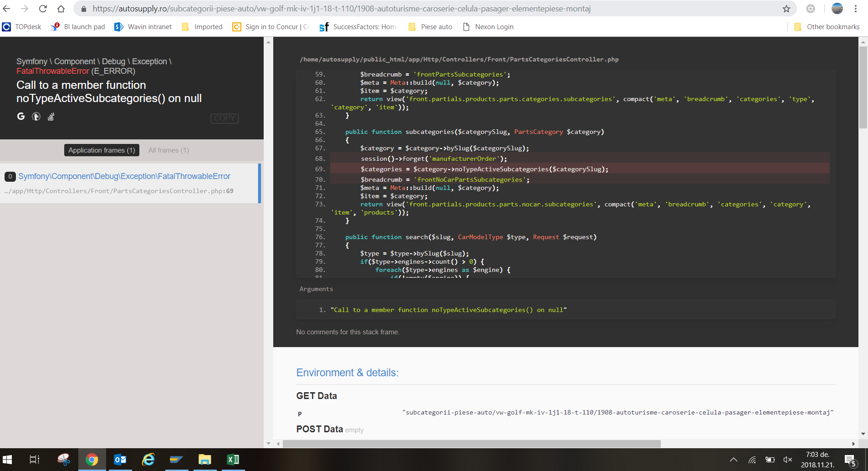Open the browser home page

click(x=61, y=9)
